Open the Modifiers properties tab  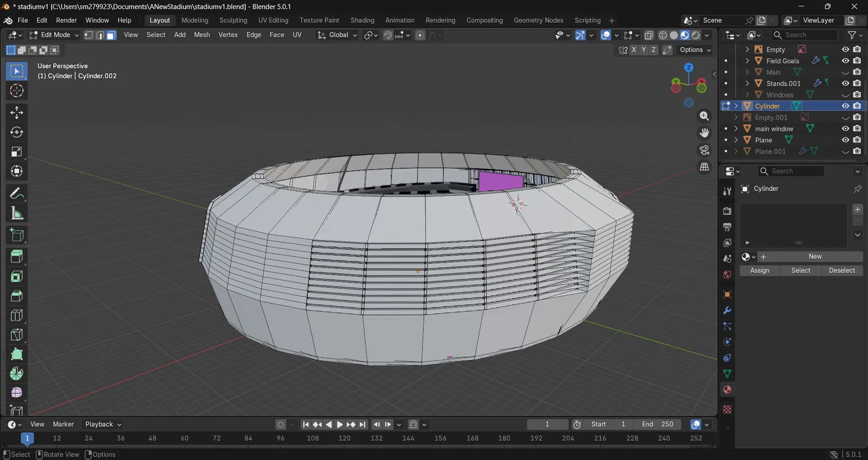[727, 310]
